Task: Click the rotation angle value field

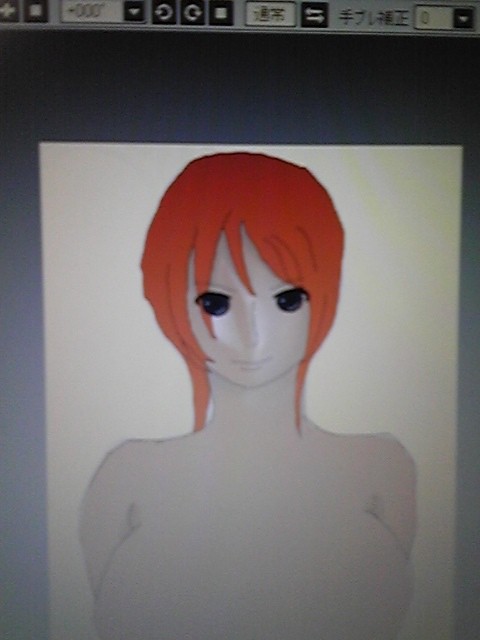Action: click(93, 11)
